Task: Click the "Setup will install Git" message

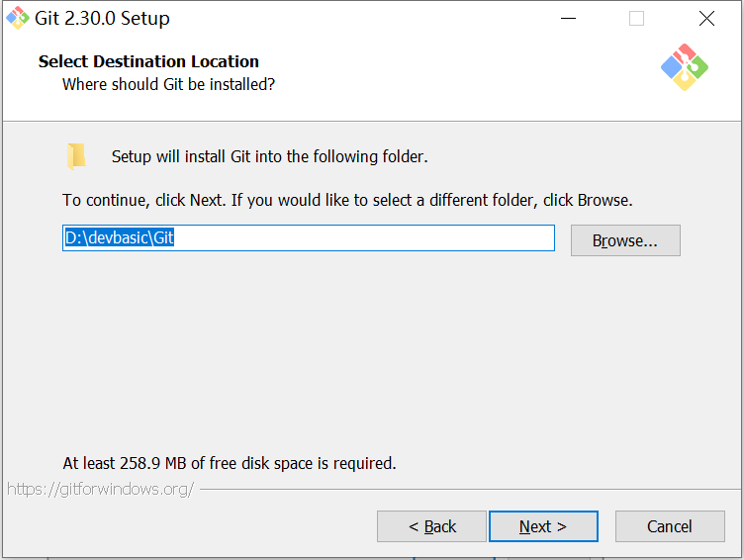Action: coord(269,156)
